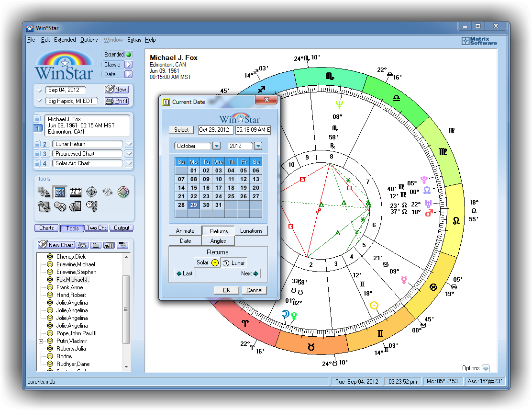Select chart slot number 4
Screen dimensions: 532x410
coord(45,163)
